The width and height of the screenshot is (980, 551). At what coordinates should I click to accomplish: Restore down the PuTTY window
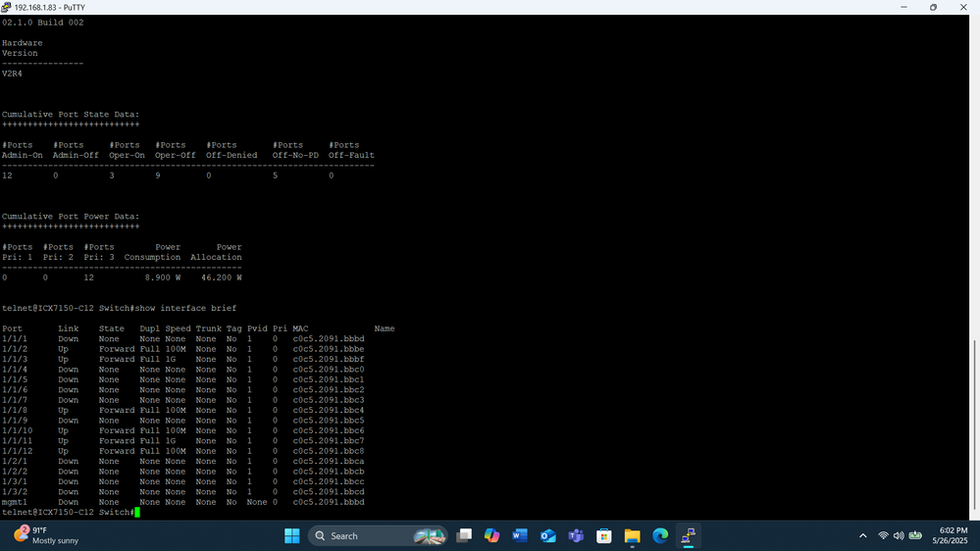(933, 7)
